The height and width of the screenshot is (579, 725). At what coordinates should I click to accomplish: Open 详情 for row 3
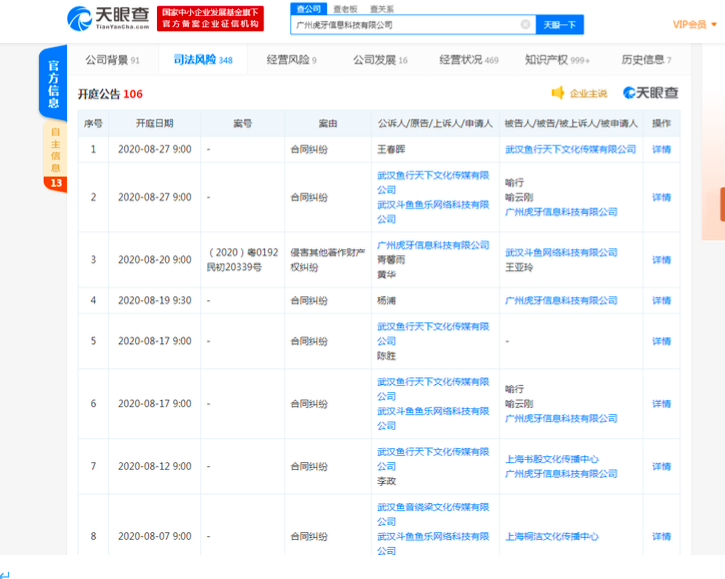click(661, 260)
